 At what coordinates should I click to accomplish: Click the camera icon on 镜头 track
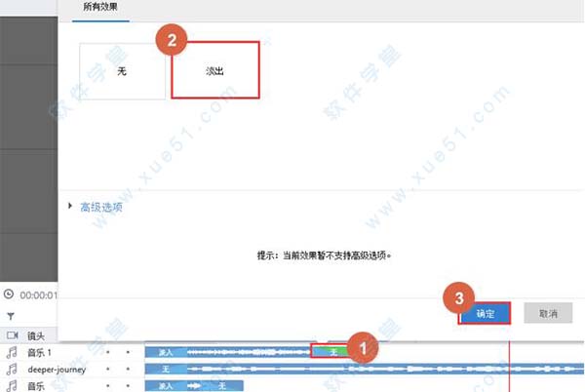[13, 334]
